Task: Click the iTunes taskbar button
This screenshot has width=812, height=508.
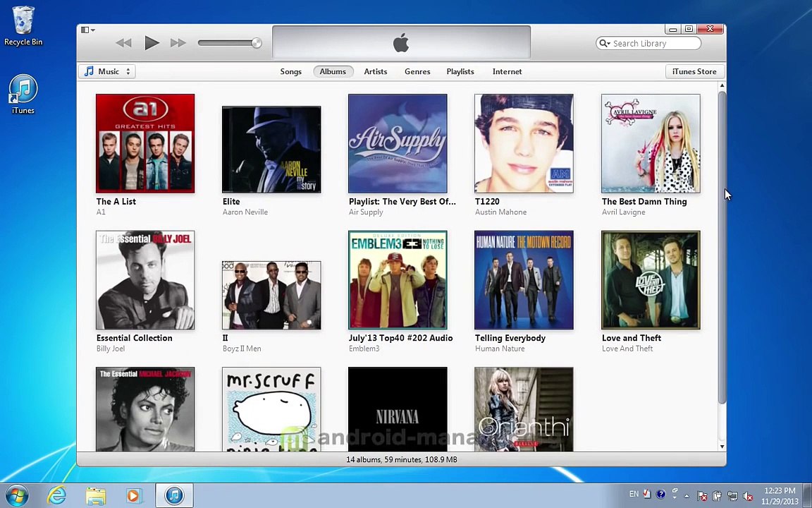Action: [175, 495]
